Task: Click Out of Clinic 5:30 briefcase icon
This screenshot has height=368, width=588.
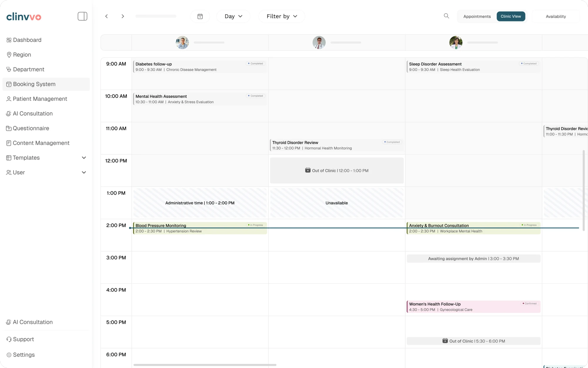Action: (x=445, y=341)
